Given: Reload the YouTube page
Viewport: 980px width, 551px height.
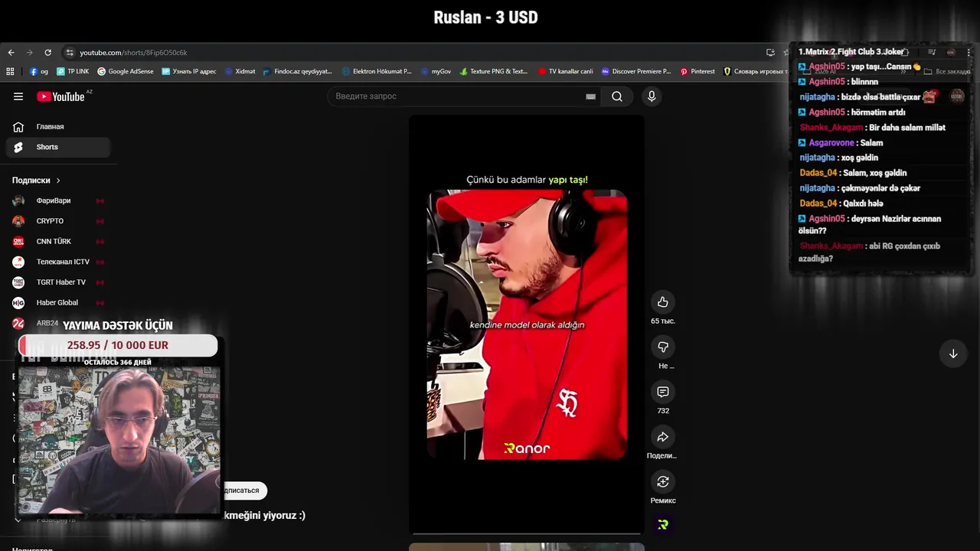Looking at the screenshot, I should point(47,53).
